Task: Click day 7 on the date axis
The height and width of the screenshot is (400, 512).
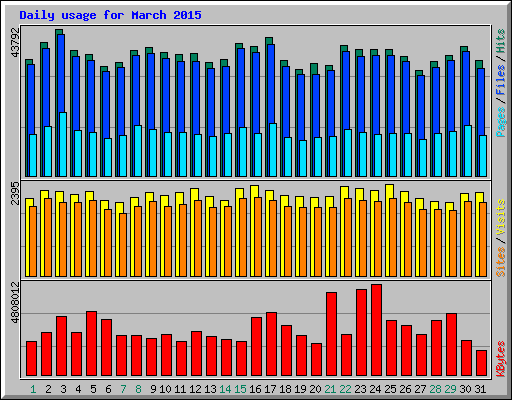Action: [123, 389]
